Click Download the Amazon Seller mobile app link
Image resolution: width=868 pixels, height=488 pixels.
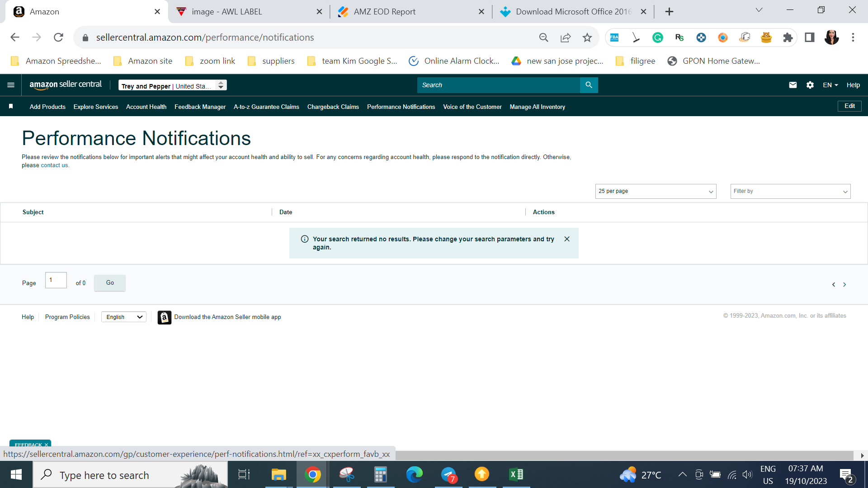tap(227, 317)
